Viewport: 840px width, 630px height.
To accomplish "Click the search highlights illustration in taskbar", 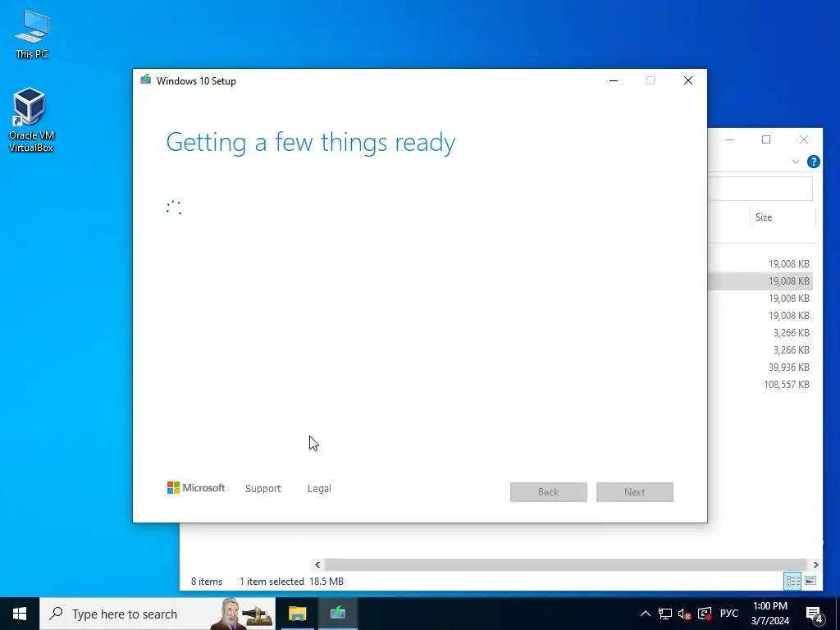I will [241, 614].
